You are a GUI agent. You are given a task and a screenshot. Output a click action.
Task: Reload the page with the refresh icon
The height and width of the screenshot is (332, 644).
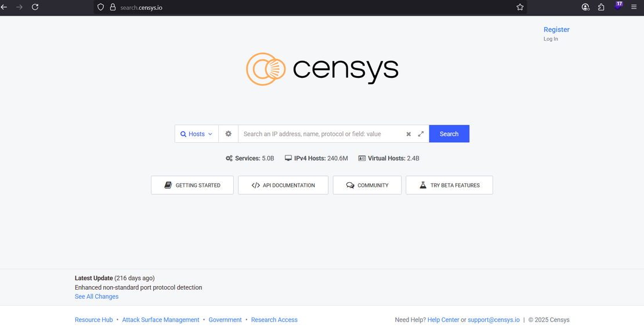coord(35,7)
